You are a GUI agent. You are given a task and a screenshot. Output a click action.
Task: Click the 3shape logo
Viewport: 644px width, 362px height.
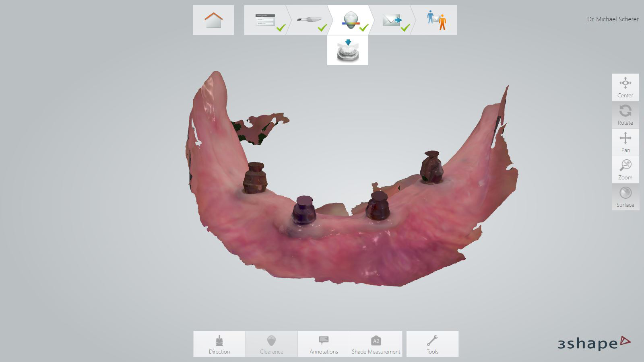pyautogui.click(x=593, y=343)
